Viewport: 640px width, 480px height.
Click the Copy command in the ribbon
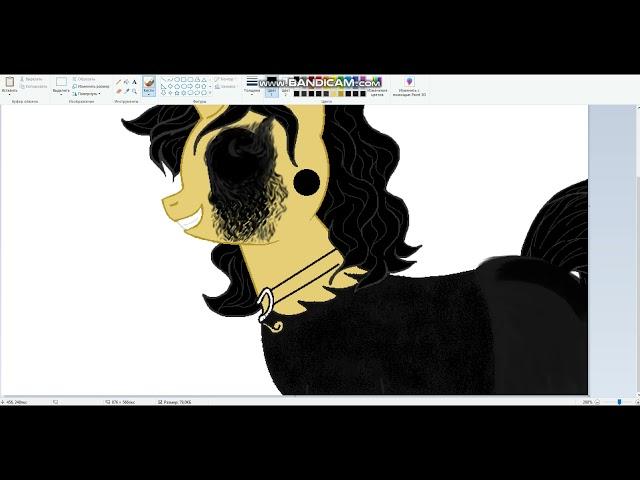(x=33, y=87)
